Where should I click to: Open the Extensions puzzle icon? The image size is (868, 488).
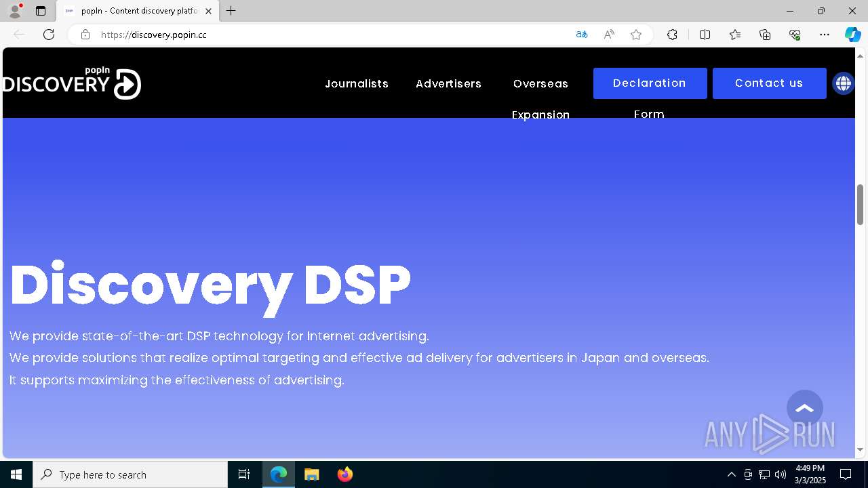672,35
